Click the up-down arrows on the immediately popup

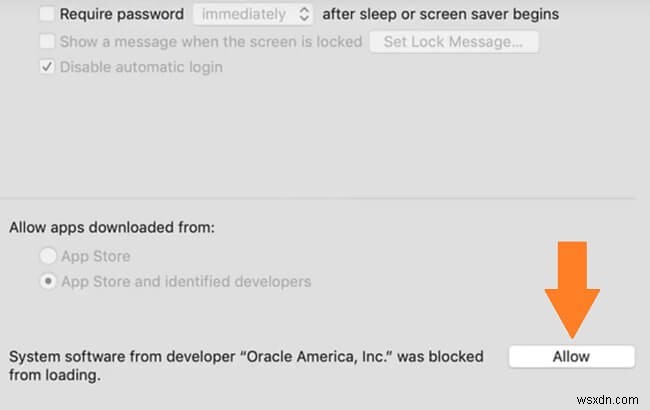[x=305, y=15]
